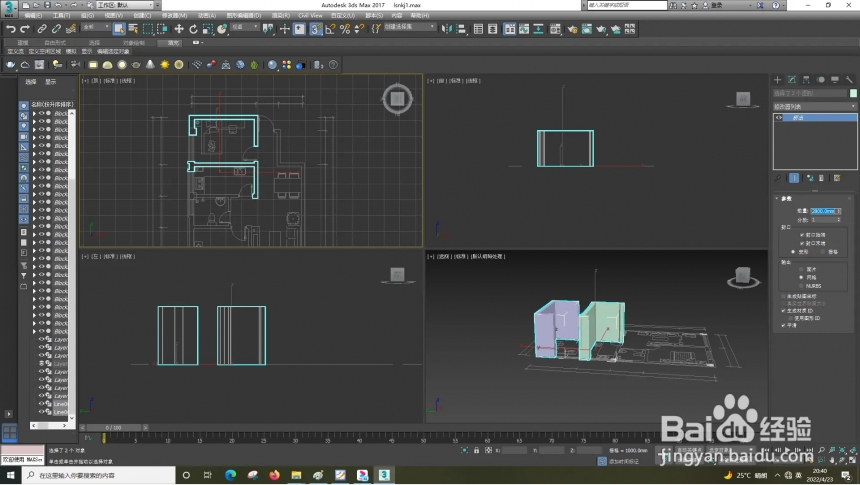The height and width of the screenshot is (485, 860).
Task: Click Extrude Amount input field
Action: tap(823, 211)
